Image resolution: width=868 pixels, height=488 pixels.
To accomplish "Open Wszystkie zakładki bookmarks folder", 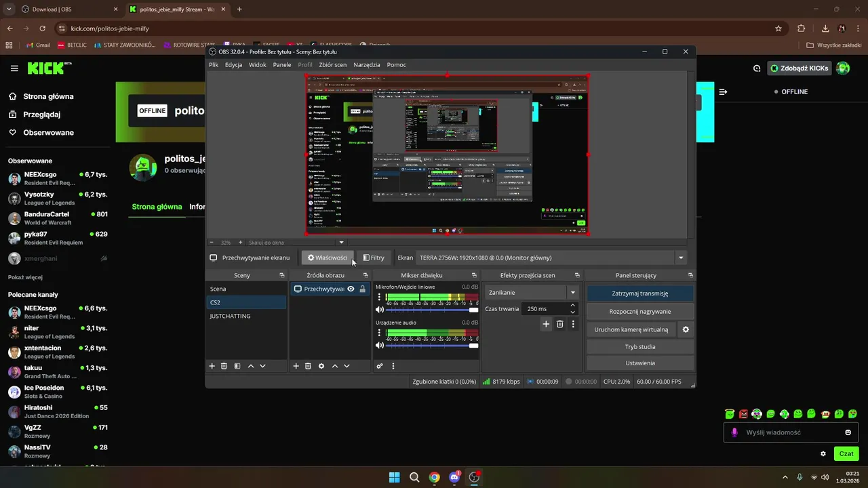I will pos(833,45).
